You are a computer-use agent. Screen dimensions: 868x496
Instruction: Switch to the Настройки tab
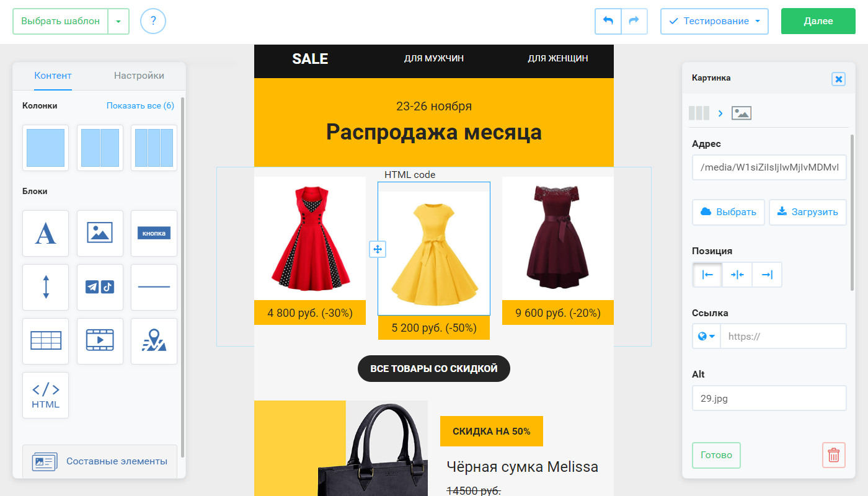click(139, 76)
